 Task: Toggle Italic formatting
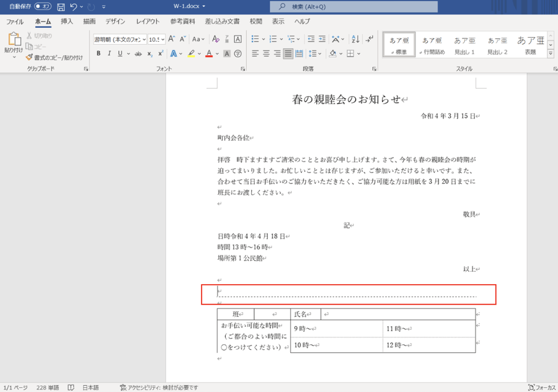point(110,54)
